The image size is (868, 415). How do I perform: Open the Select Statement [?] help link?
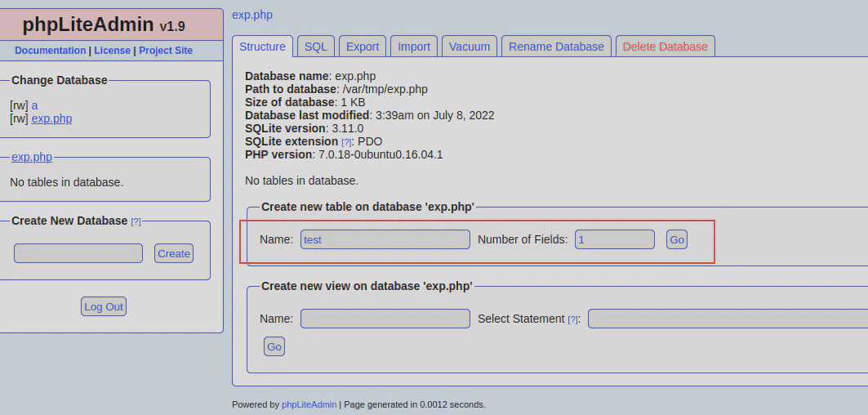(x=572, y=319)
